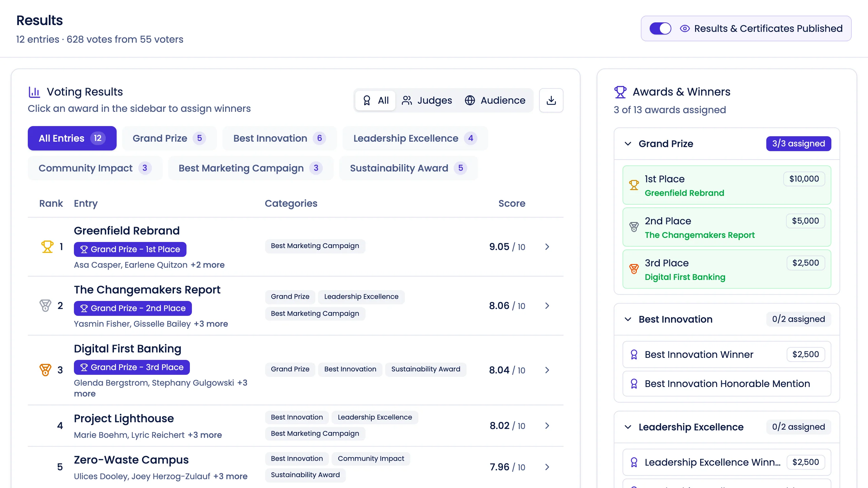868x488 pixels.
Task: Disable the Results & Certificates Published toggle
Action: pos(660,28)
